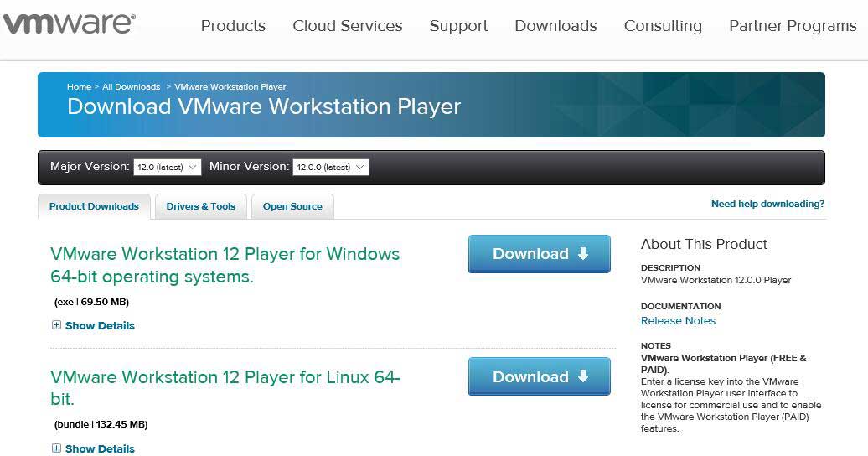Switch to the Drivers & Tools tab
Image resolution: width=868 pixels, height=456 pixels.
201,206
